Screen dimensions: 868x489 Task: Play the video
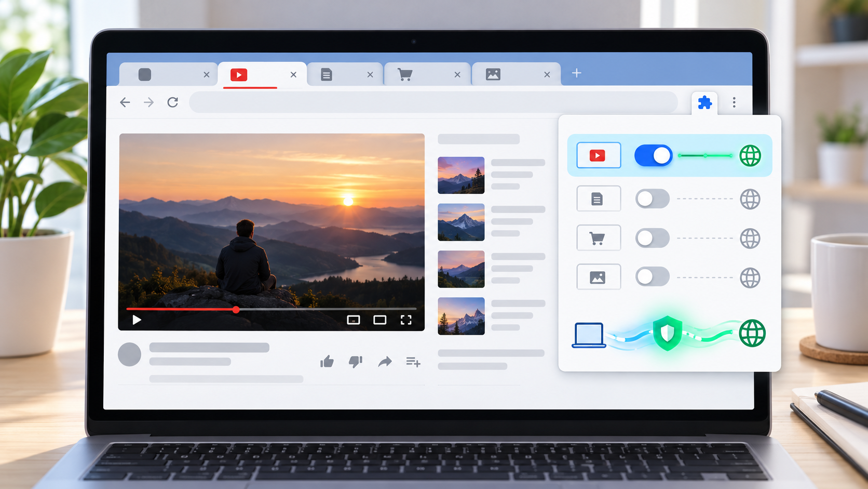point(137,320)
